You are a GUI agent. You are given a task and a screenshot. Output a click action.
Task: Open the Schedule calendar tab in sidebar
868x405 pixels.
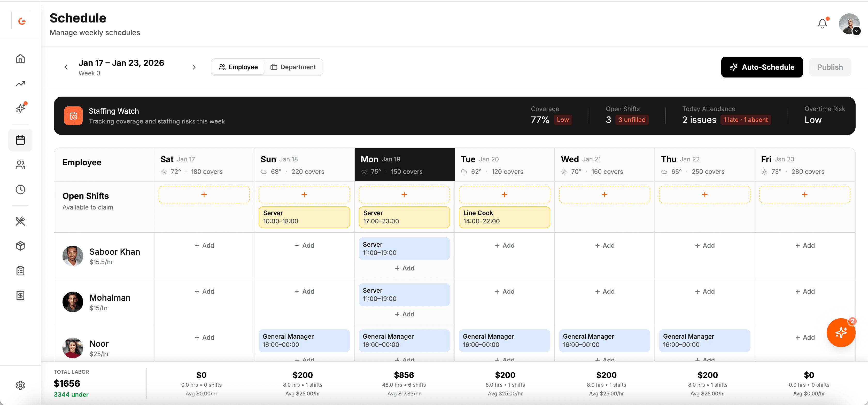pyautogui.click(x=20, y=140)
